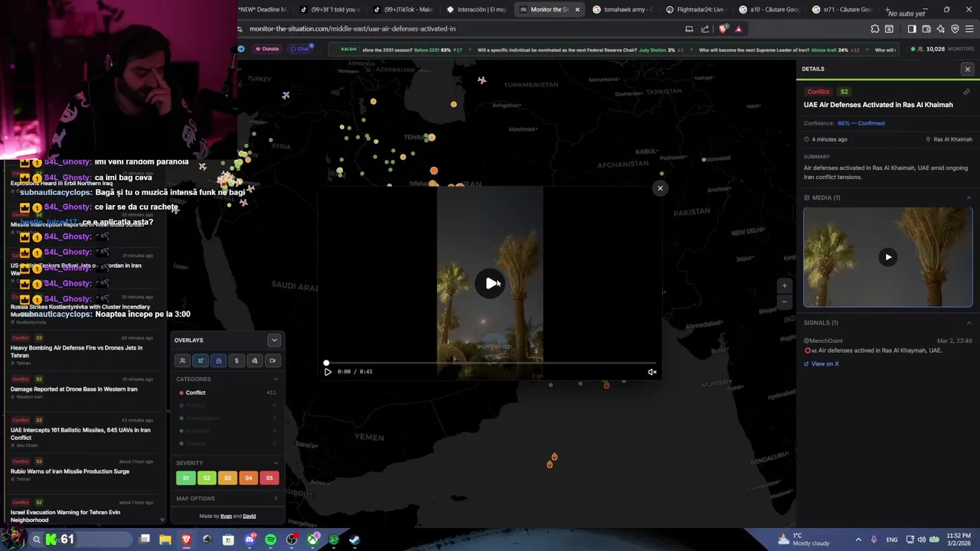Toggle the dollar markets overlay
This screenshot has height=551, width=980.
pos(237,360)
